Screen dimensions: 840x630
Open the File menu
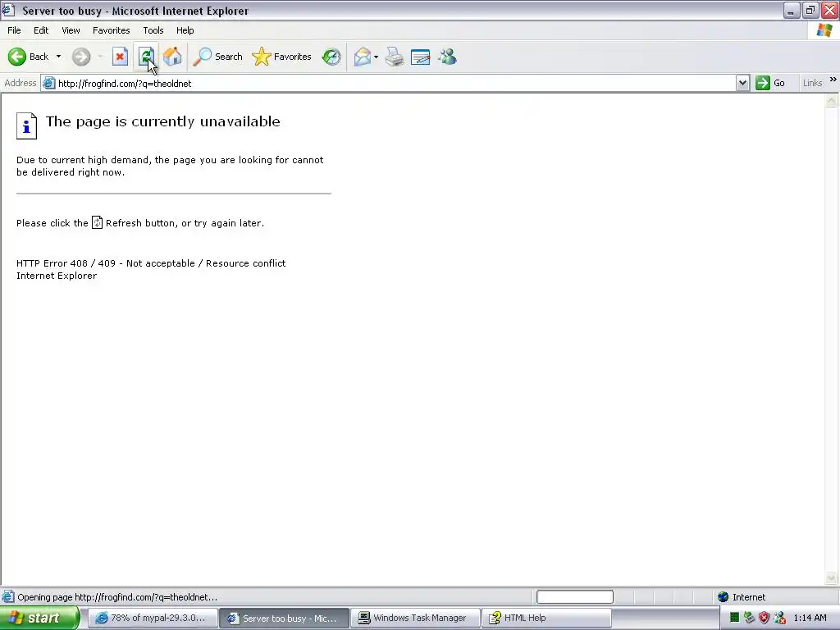[14, 30]
